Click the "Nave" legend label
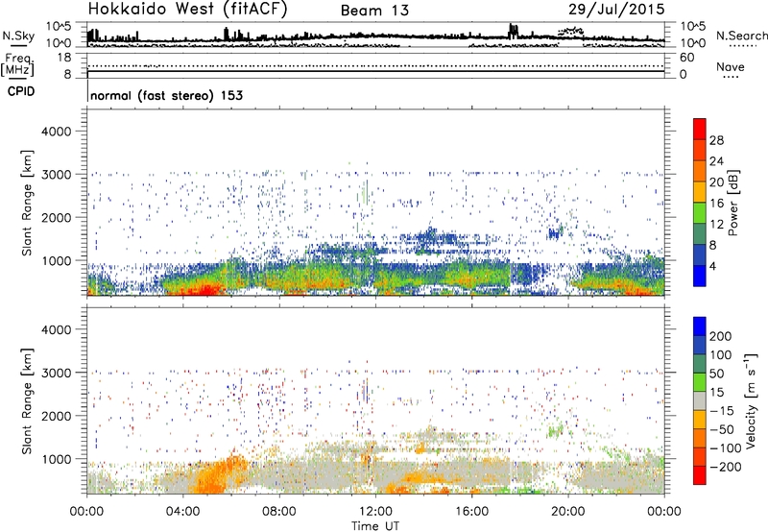This screenshot has width=768, height=532. point(731,66)
